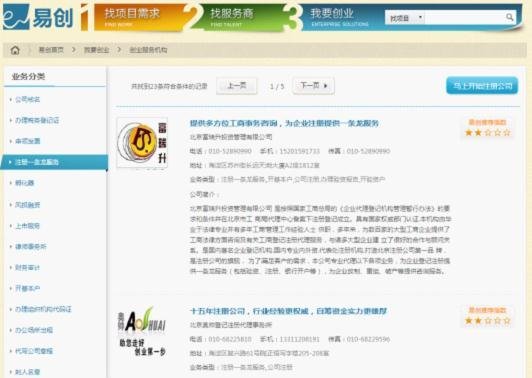The width and height of the screenshot is (532, 378).
Task: Click the 1 / 5 page indicator text
Action: click(277, 87)
